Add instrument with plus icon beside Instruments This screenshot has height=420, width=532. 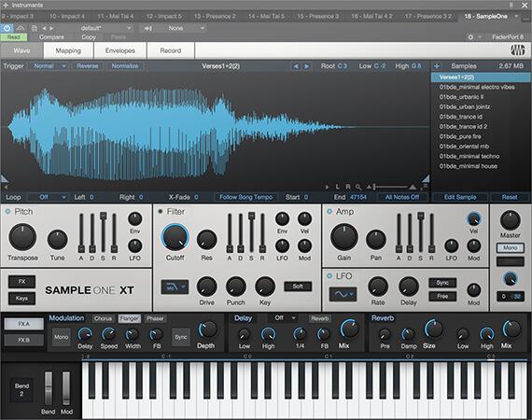click(x=6, y=5)
